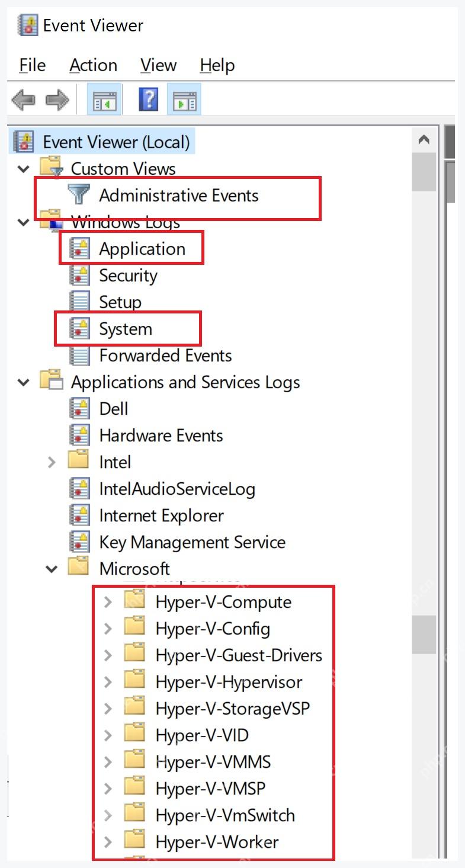
Task: Select the Dell log label
Action: pyautogui.click(x=114, y=408)
